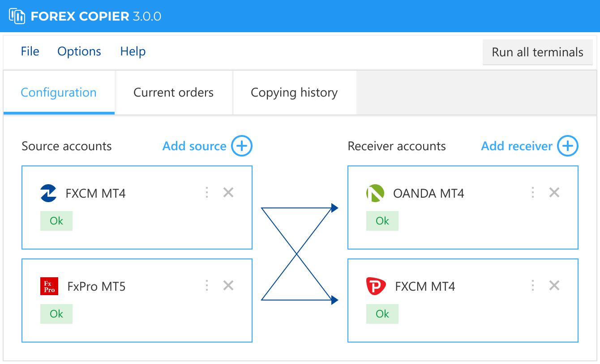Click the Run all terminals button
The width and height of the screenshot is (600, 364).
coord(537,52)
